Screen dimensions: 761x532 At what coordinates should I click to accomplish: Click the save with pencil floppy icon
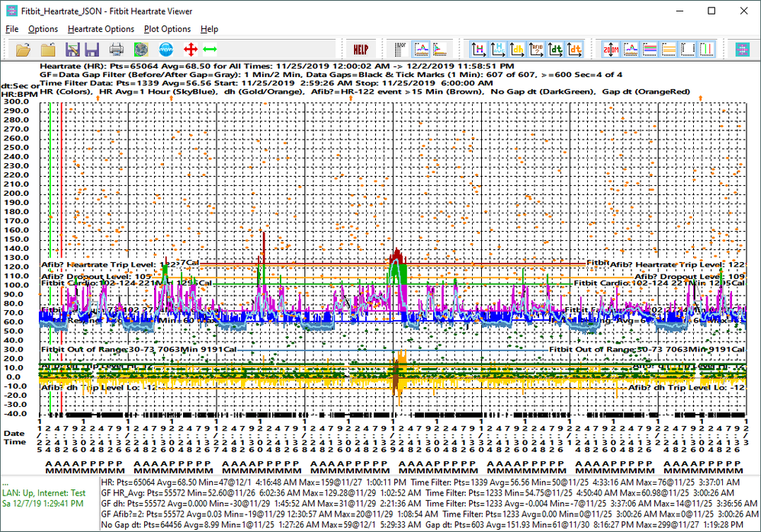click(x=72, y=50)
